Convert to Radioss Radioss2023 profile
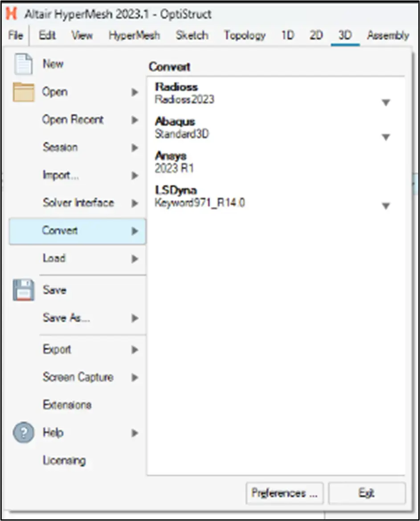The height and width of the screenshot is (521, 420). pyautogui.click(x=184, y=93)
